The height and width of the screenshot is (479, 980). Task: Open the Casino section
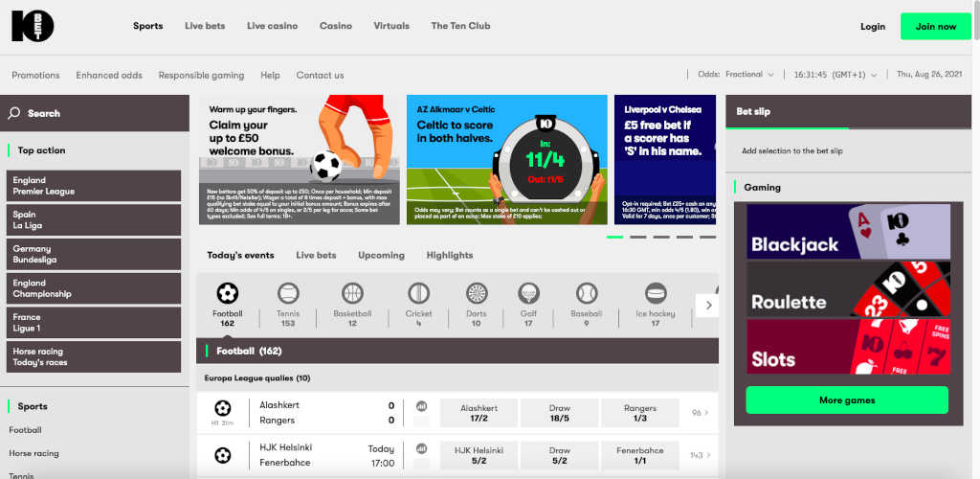click(336, 26)
